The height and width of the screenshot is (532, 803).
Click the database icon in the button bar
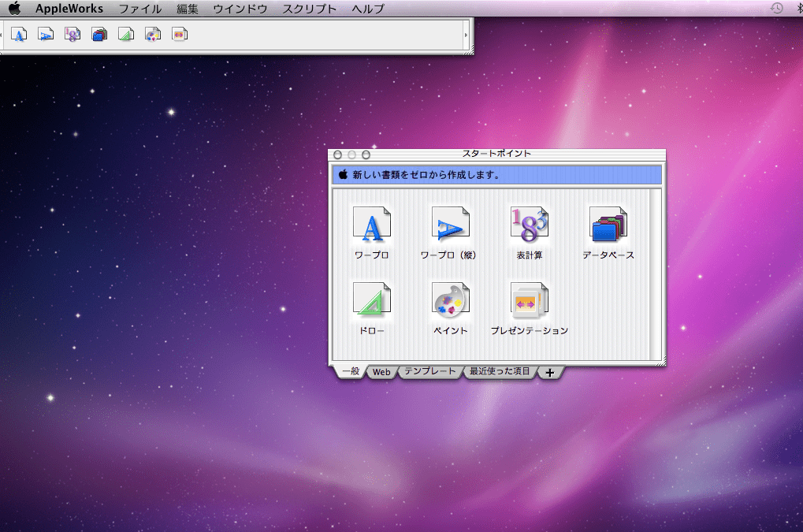[99, 35]
